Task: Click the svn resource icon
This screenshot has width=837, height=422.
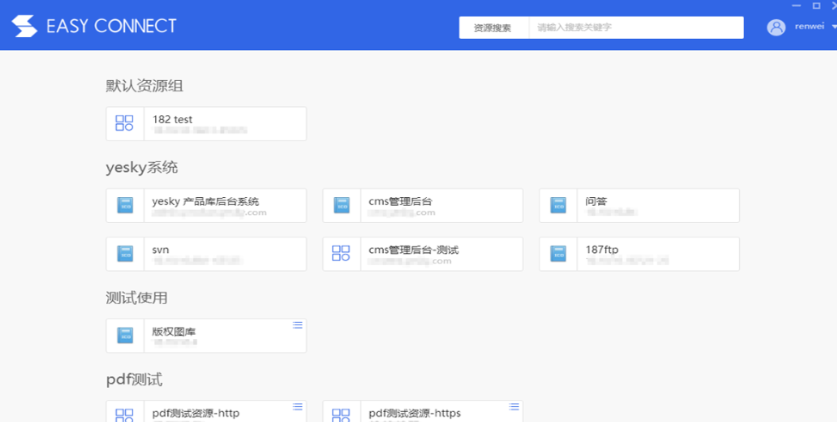Action: pyautogui.click(x=125, y=254)
